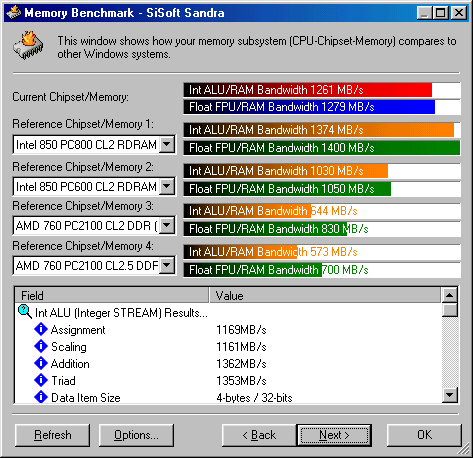The width and height of the screenshot is (473, 458).
Task: Click the Refresh button
Action: 53,435
